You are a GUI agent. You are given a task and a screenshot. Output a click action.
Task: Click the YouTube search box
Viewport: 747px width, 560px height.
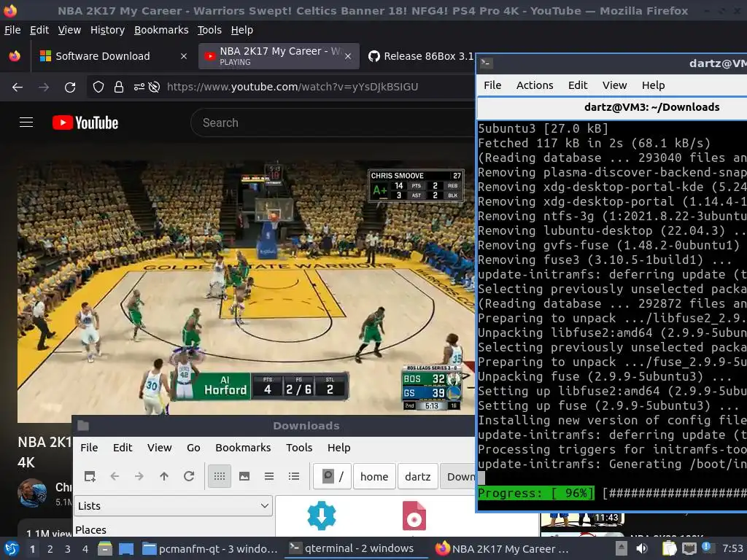pyautogui.click(x=333, y=122)
